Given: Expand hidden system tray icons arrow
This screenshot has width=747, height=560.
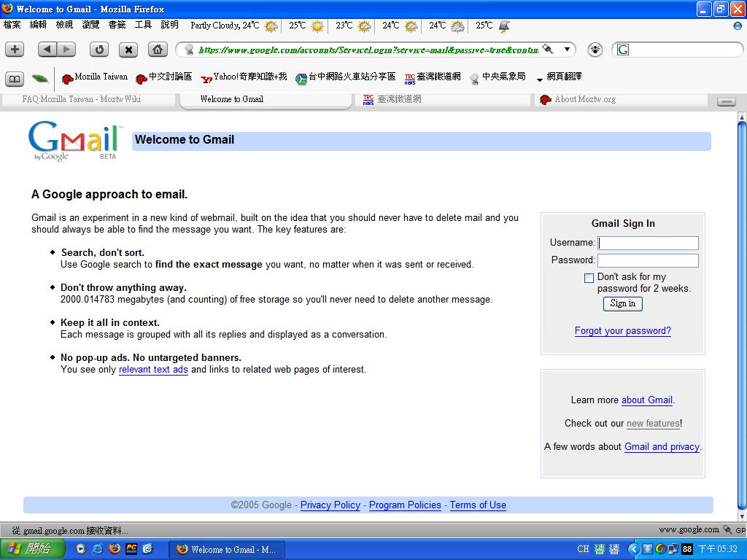Looking at the screenshot, I should 633,549.
